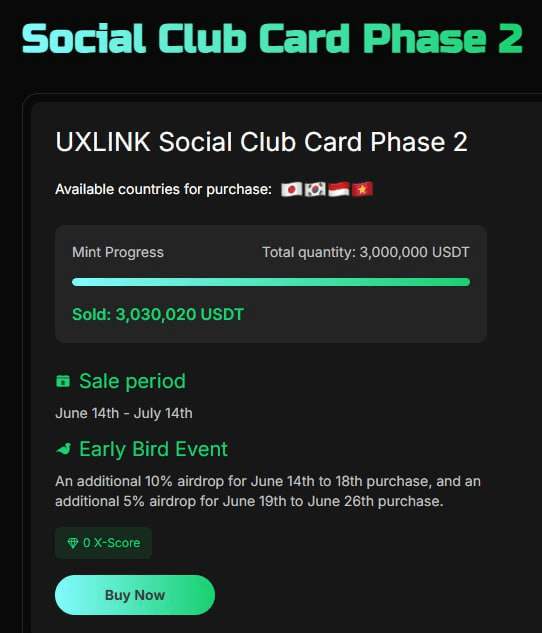Select the Japan flag icon
542x633 pixels.
click(291, 189)
